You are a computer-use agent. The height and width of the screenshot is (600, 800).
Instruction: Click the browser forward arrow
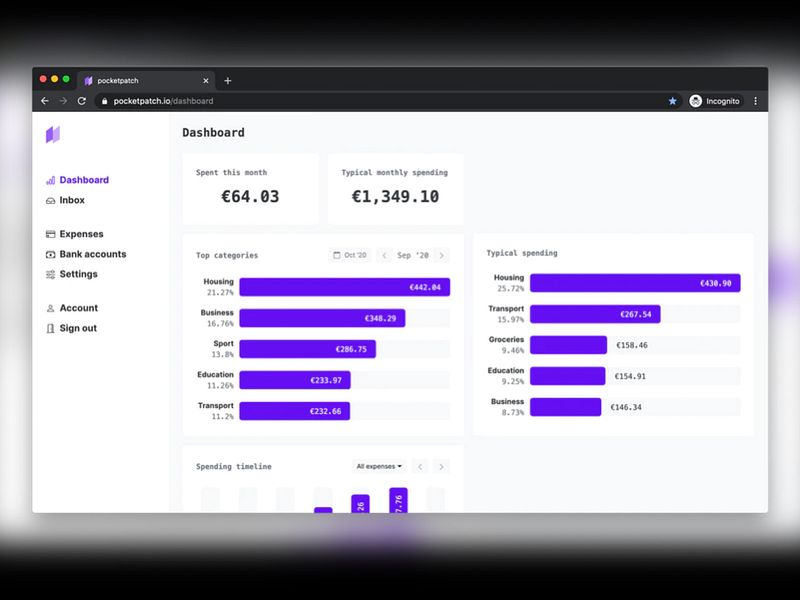[x=63, y=101]
